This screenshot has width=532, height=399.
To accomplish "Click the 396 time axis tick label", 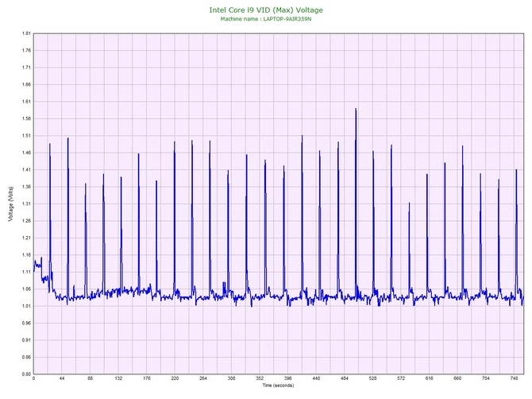I will click(287, 378).
